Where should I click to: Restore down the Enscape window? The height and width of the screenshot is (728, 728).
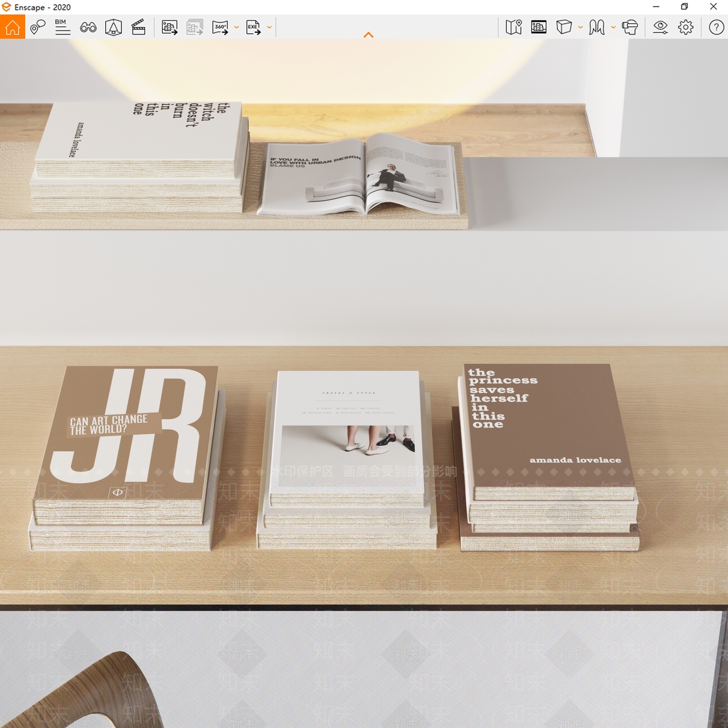coord(684,7)
